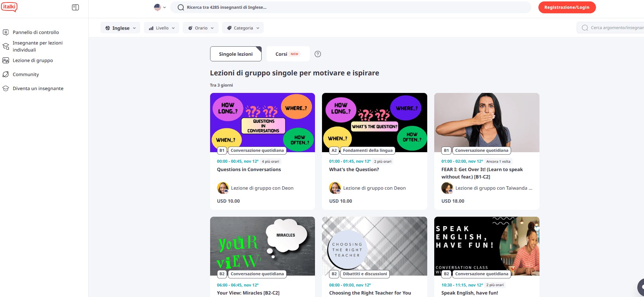Focus the teacher search field

[x=351, y=7]
